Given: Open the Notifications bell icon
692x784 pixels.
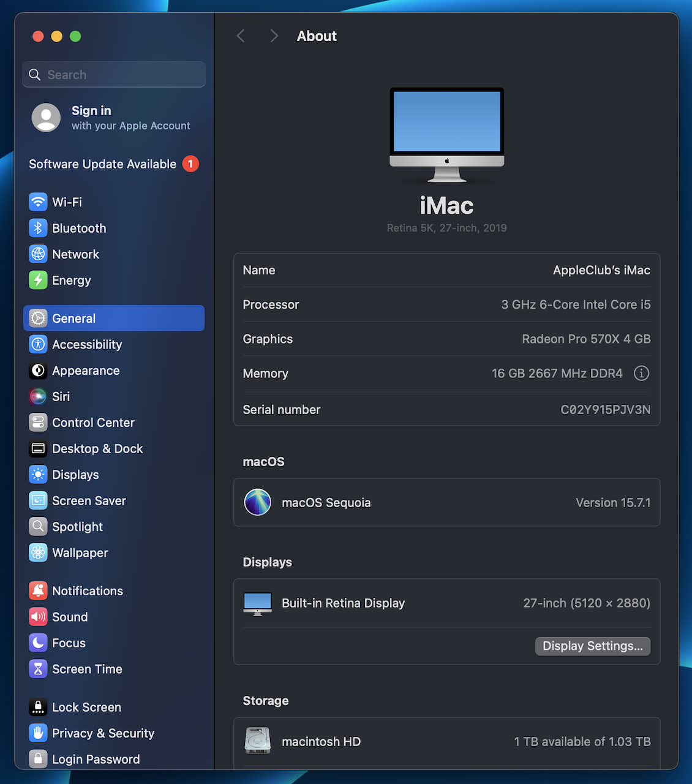Looking at the screenshot, I should tap(38, 591).
